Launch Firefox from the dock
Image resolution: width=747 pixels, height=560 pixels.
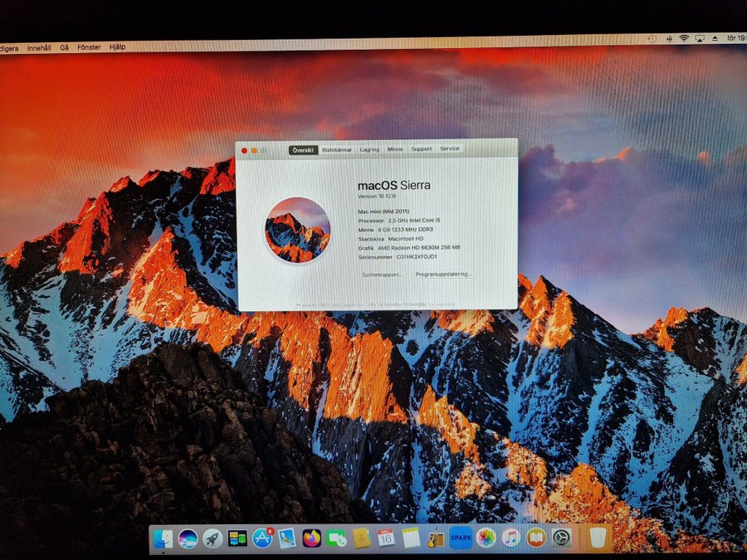point(312,538)
